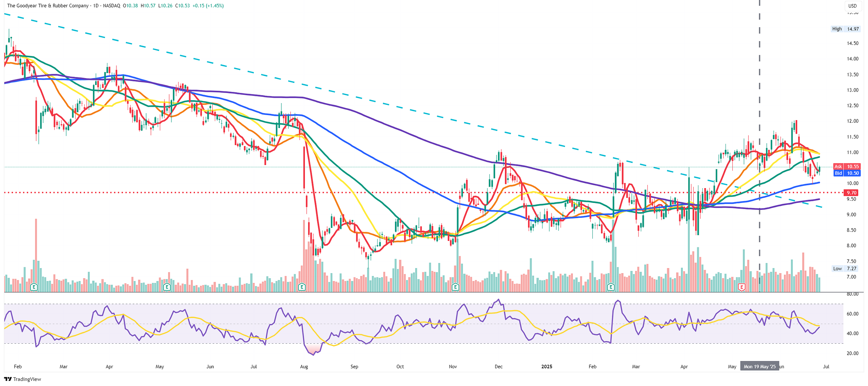Viewport: 868px width, 386px height.
Task: Click 13.00 on the price axis
Action: pyautogui.click(x=852, y=90)
